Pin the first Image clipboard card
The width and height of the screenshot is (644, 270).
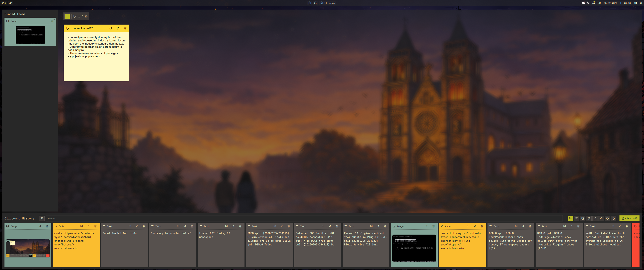coord(40,226)
